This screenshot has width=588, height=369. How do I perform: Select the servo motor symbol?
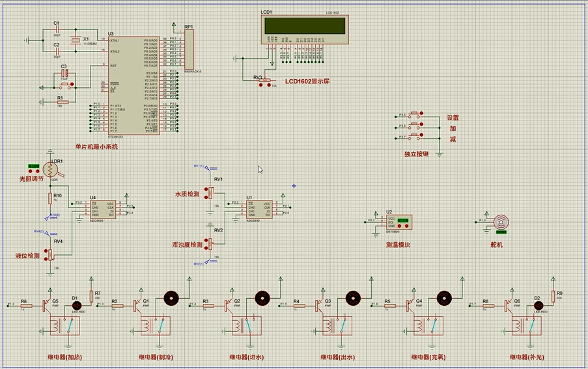501,221
